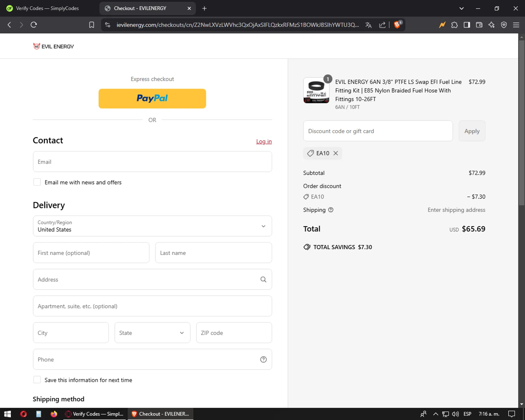Open a new browser tab

pos(204,8)
